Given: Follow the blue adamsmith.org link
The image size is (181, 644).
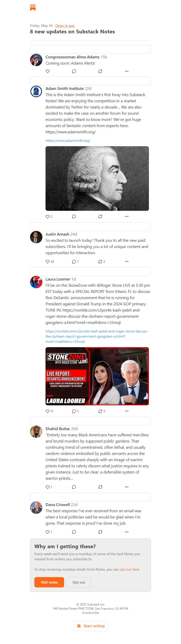Looking at the screenshot, I should click(x=68, y=141).
